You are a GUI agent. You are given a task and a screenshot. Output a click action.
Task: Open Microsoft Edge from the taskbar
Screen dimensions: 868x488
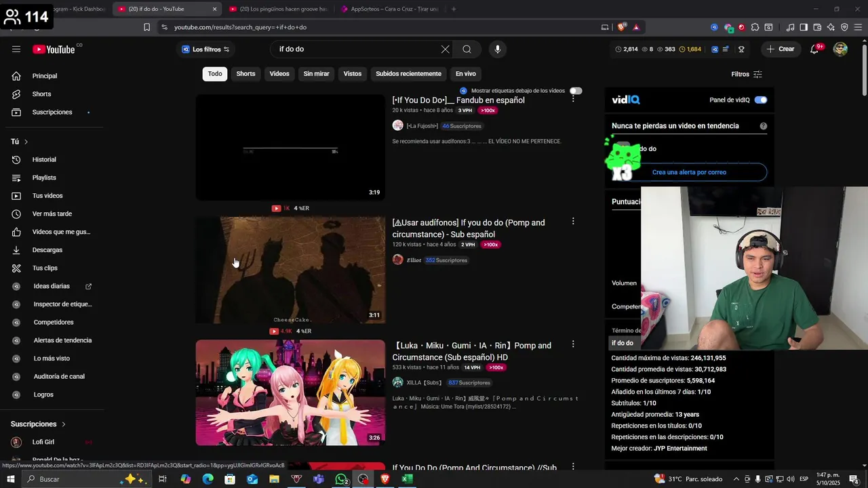[208, 479]
